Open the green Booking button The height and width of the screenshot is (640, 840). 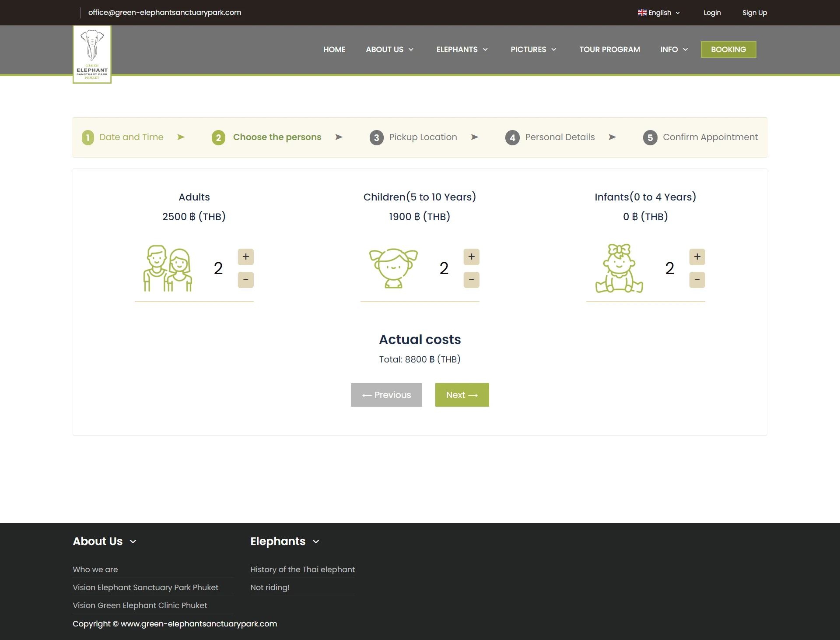point(728,49)
